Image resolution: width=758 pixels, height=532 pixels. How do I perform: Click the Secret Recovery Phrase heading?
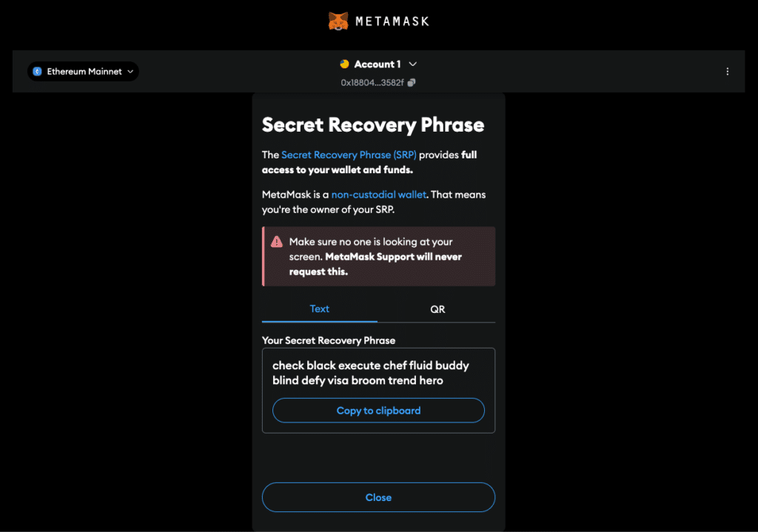click(x=373, y=124)
